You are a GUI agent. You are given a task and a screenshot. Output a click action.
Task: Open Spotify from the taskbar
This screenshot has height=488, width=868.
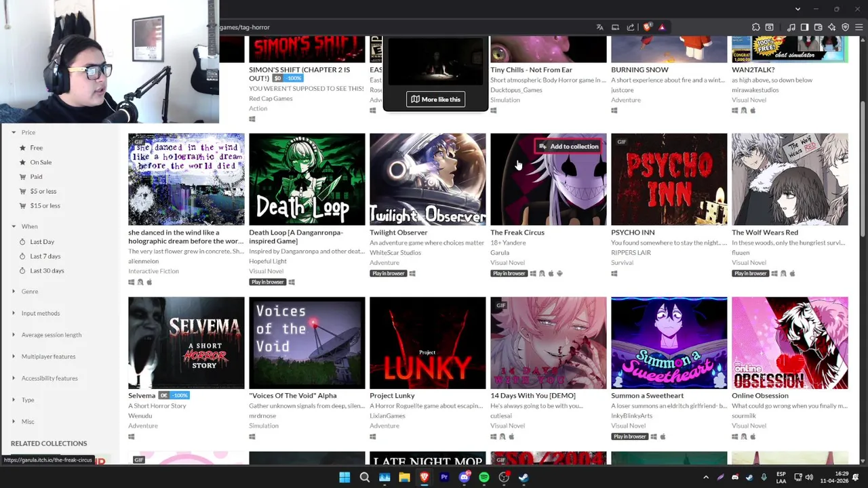pyautogui.click(x=484, y=477)
